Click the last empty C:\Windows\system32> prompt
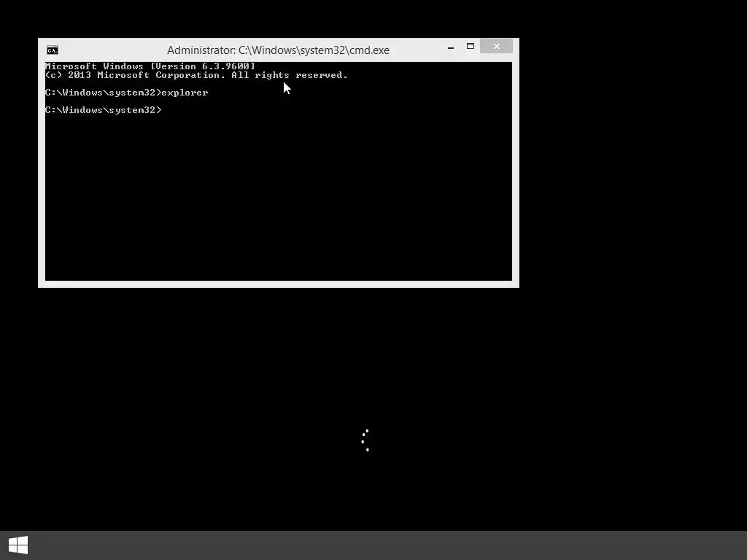Screen dimensions: 747x560 tap(104, 110)
